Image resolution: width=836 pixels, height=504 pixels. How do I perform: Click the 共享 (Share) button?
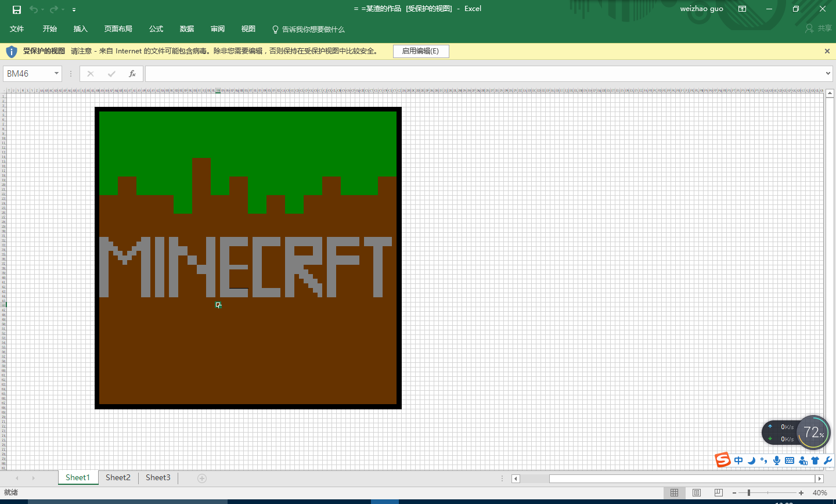tap(819, 28)
